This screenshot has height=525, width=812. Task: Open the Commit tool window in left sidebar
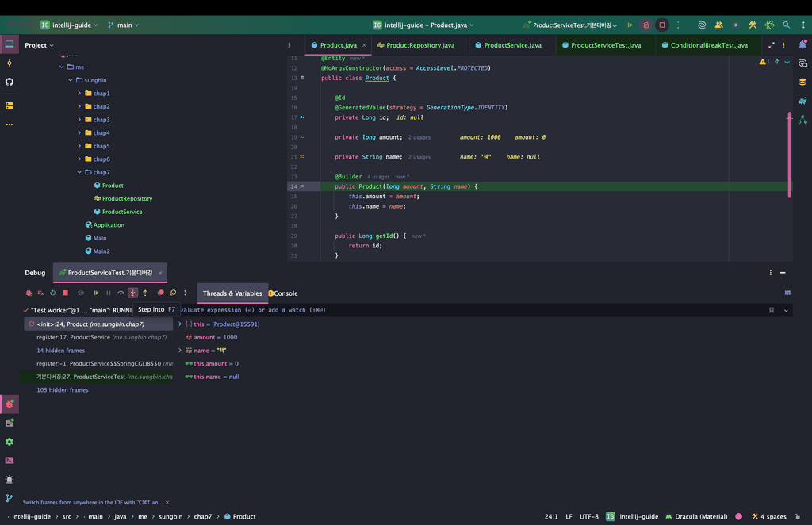10,63
